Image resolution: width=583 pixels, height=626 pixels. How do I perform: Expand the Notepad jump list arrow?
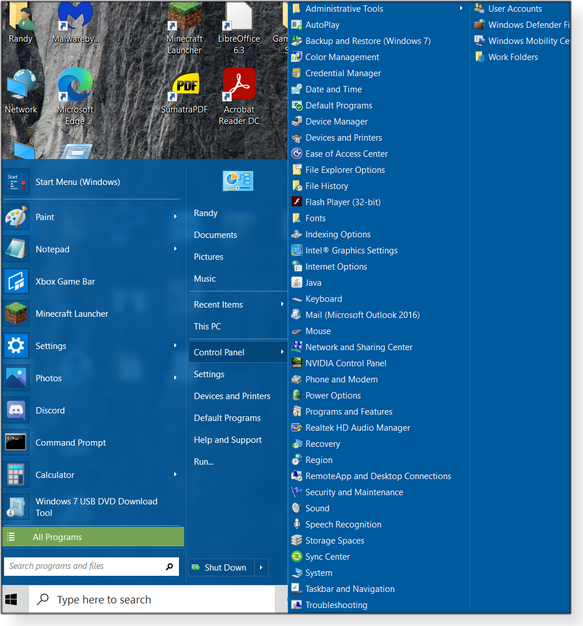click(175, 249)
